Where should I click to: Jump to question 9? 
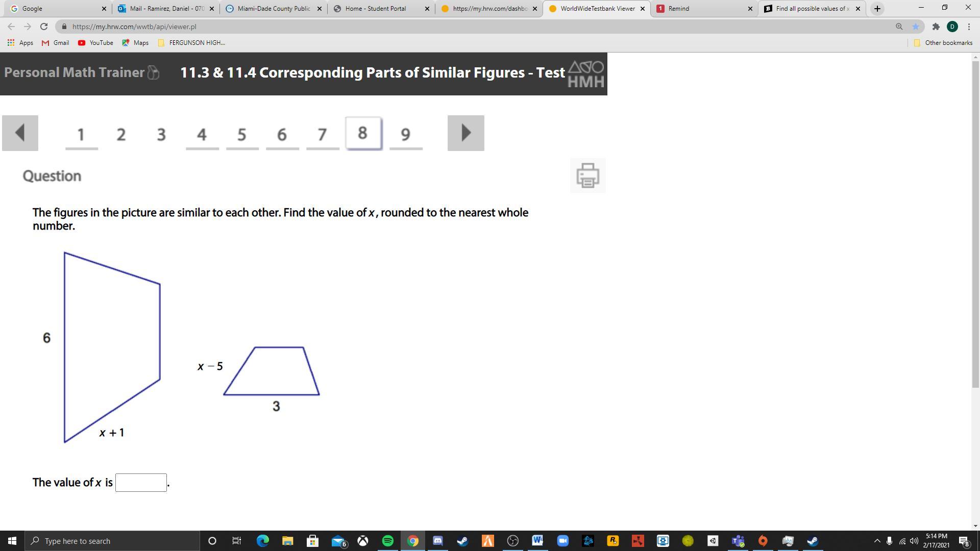tap(406, 134)
